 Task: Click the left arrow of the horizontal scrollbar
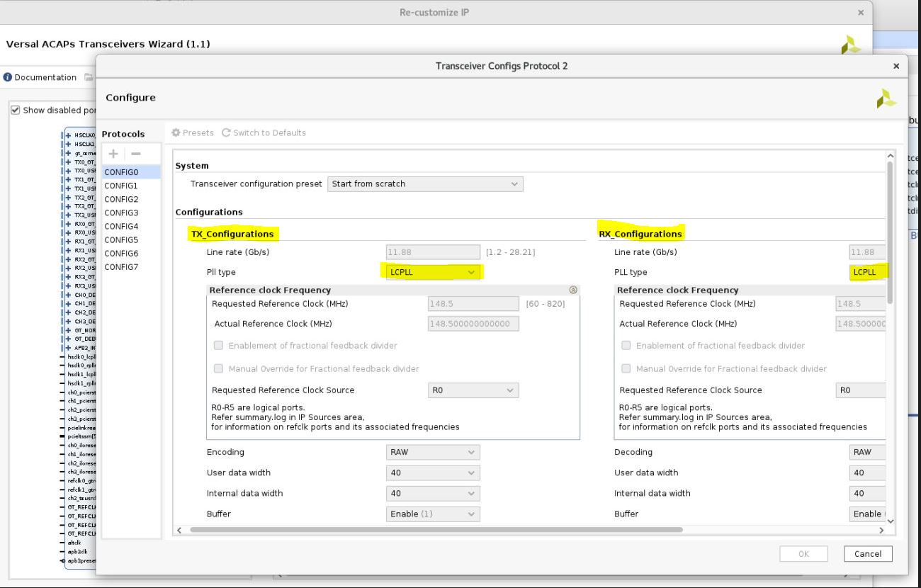point(179,530)
